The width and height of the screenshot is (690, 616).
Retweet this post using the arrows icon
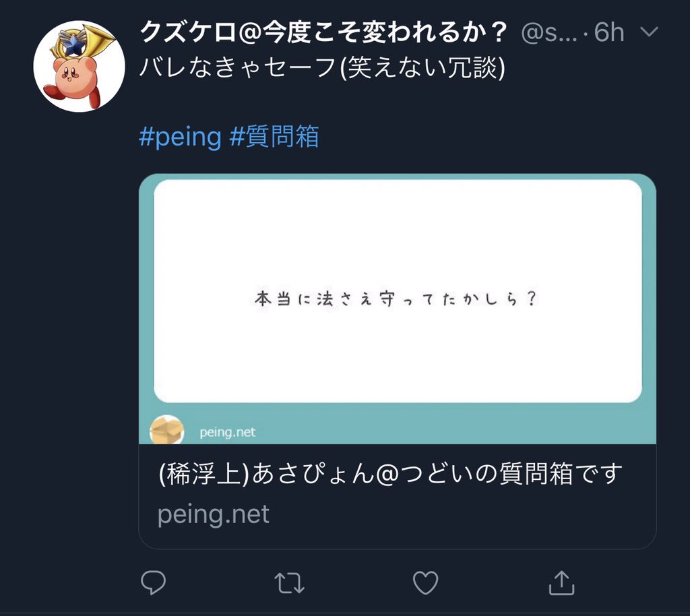tap(289, 583)
